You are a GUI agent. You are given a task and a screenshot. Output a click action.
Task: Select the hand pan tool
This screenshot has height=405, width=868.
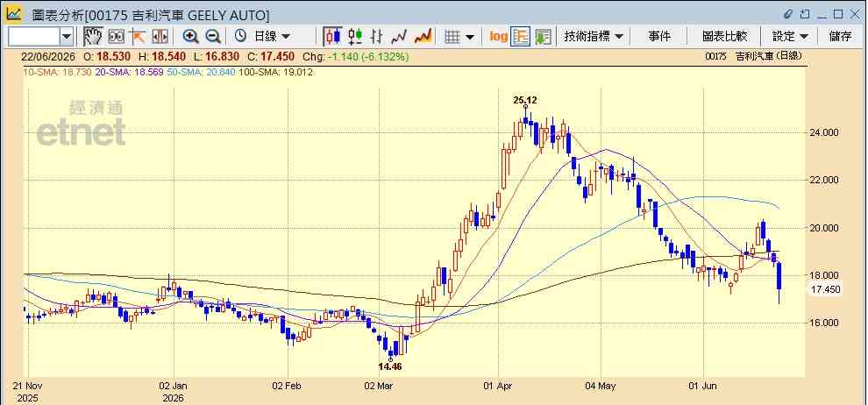(94, 37)
